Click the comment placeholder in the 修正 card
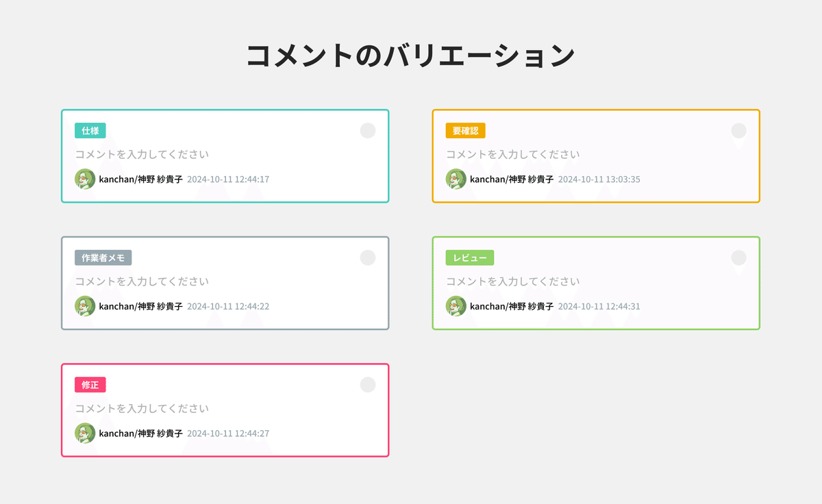 point(142,409)
